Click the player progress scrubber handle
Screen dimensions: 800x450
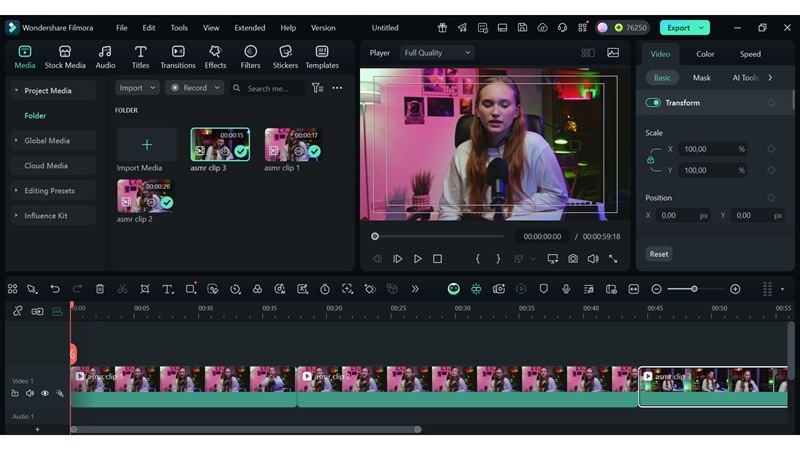point(375,236)
